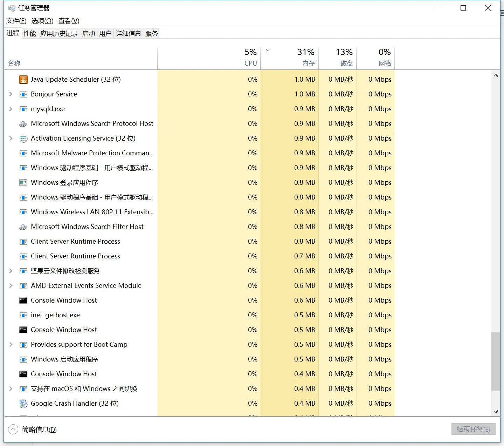Select the inet_gethost.exe process name

tap(55, 315)
